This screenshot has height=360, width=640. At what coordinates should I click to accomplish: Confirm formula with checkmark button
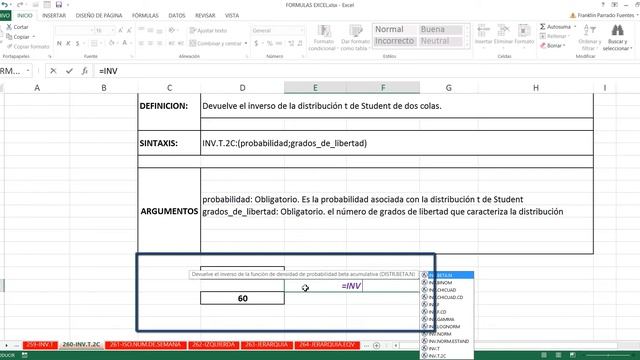[69, 71]
